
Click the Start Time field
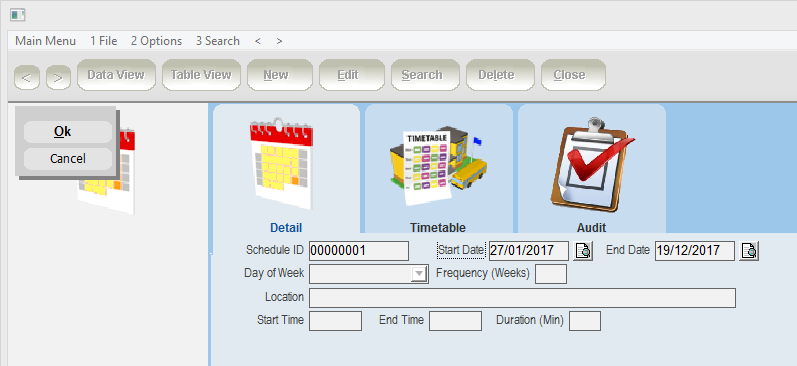335,321
